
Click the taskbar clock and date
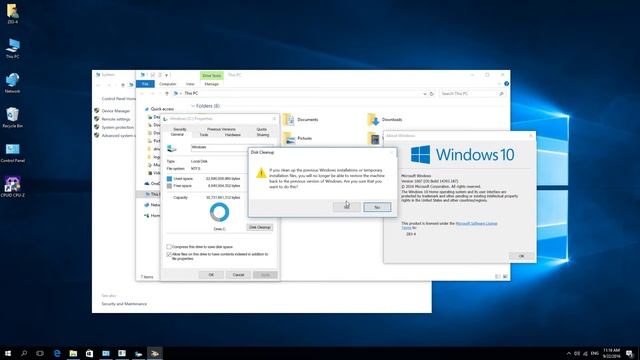click(611, 353)
